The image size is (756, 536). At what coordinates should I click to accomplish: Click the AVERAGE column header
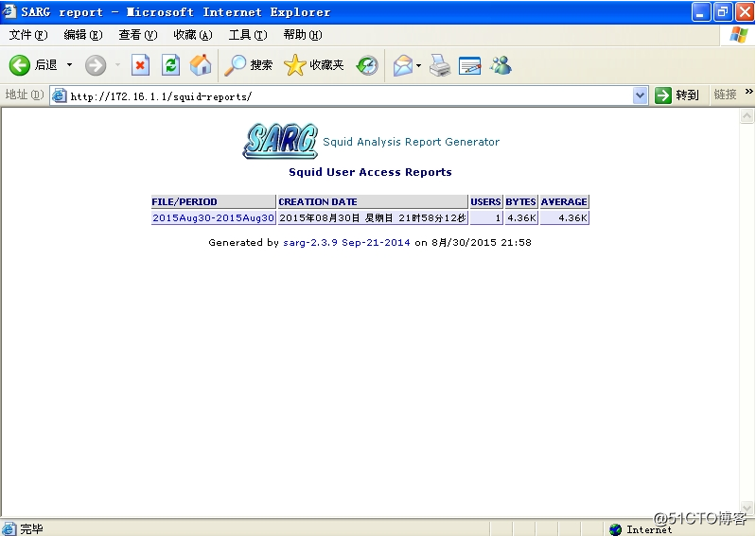564,201
